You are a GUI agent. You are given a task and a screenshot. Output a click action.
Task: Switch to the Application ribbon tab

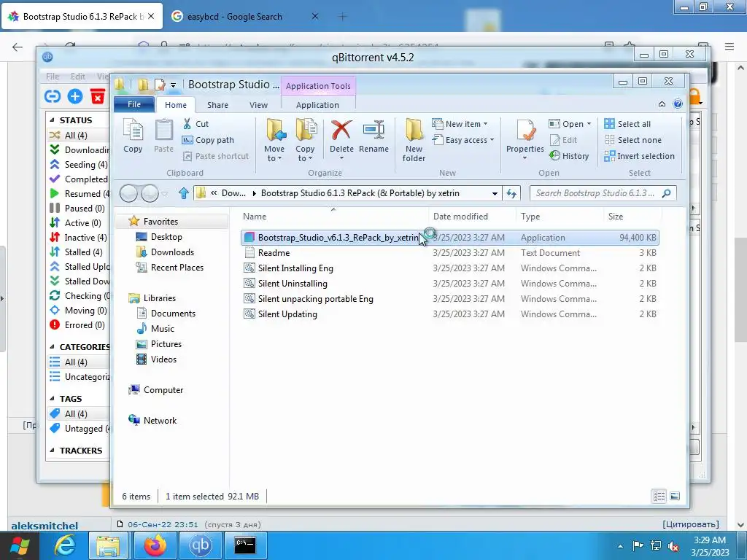point(317,105)
